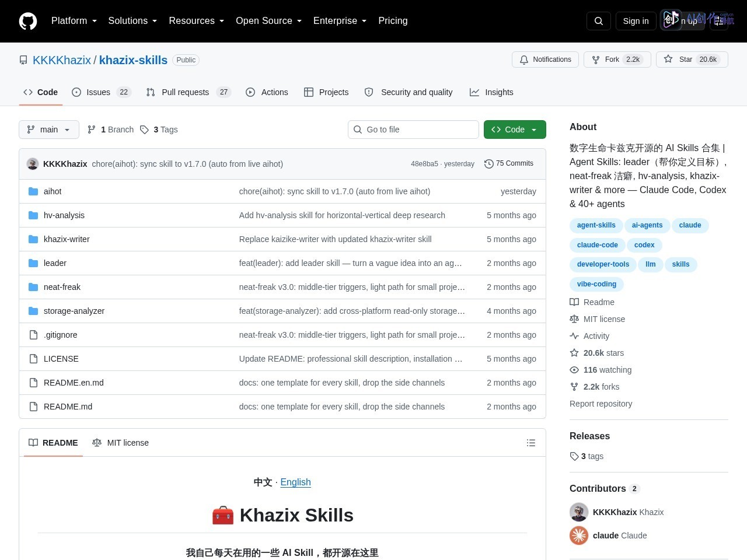This screenshot has width=747, height=560.
Task: Switch to the Issues tab
Action: pos(102,92)
